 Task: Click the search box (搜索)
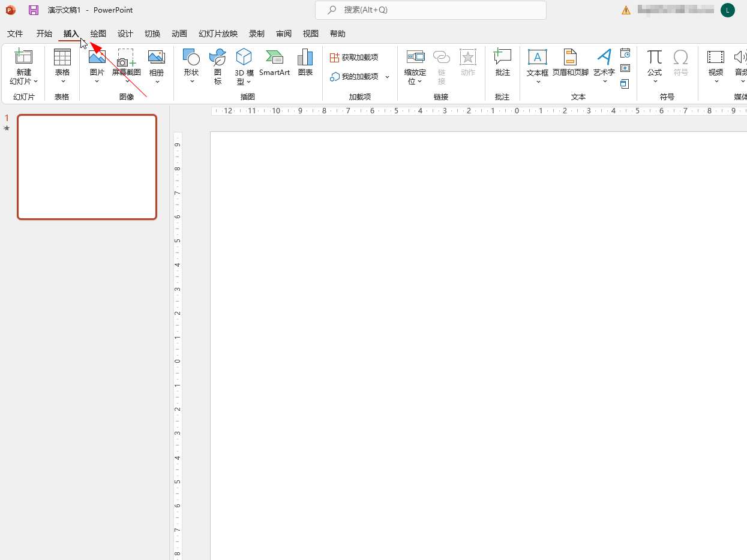[x=430, y=10]
